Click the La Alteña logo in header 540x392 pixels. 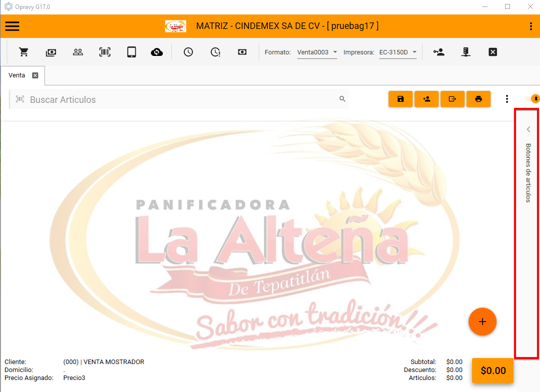pos(176,26)
